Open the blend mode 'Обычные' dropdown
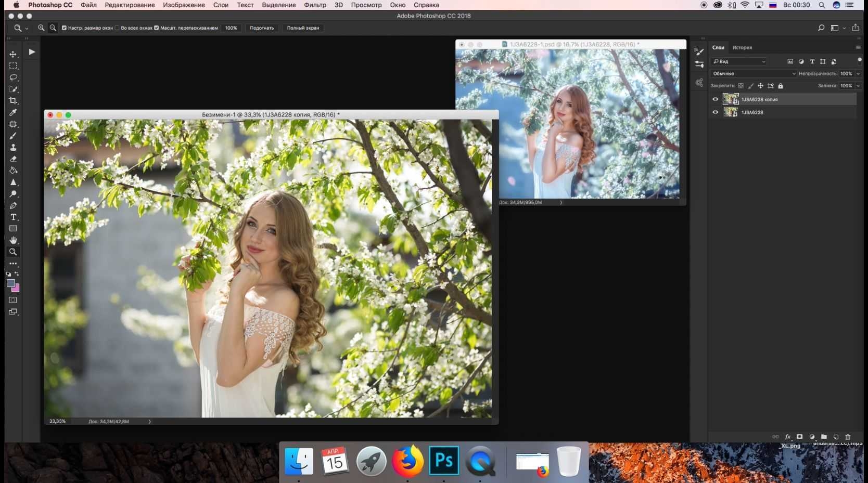 click(754, 74)
